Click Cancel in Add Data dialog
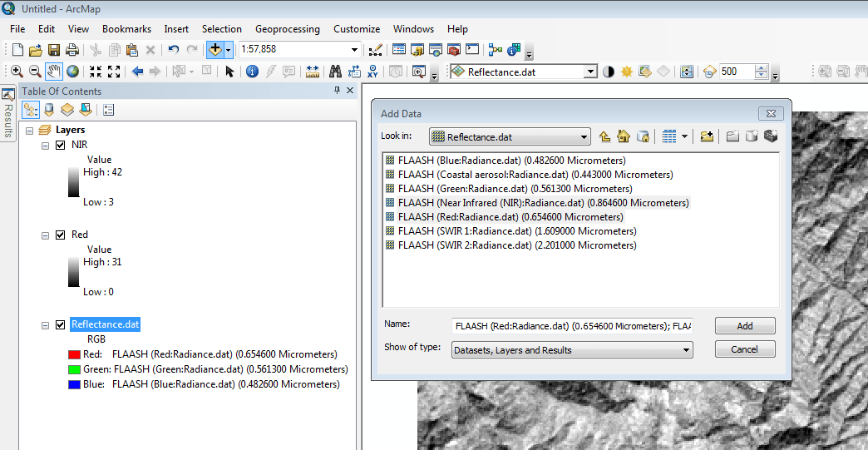The image size is (868, 450). [745, 349]
